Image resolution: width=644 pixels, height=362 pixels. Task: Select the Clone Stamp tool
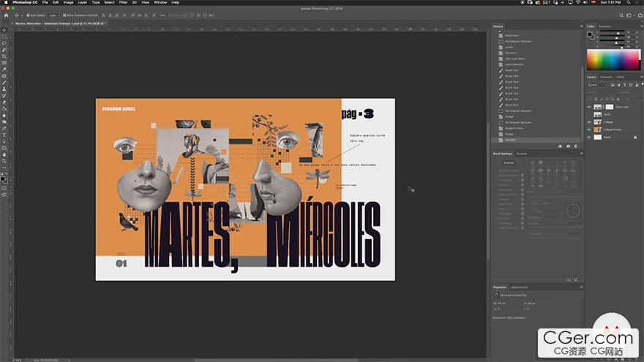pos(4,89)
